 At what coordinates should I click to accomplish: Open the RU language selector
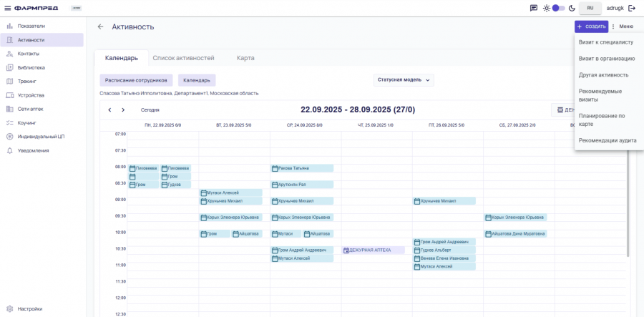[x=590, y=8]
